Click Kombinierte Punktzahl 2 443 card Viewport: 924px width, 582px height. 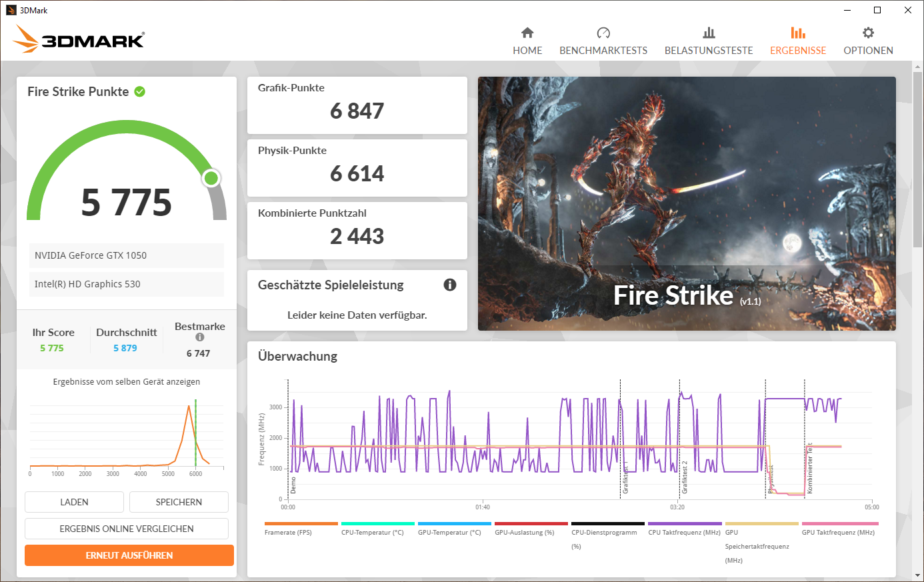coord(357,231)
